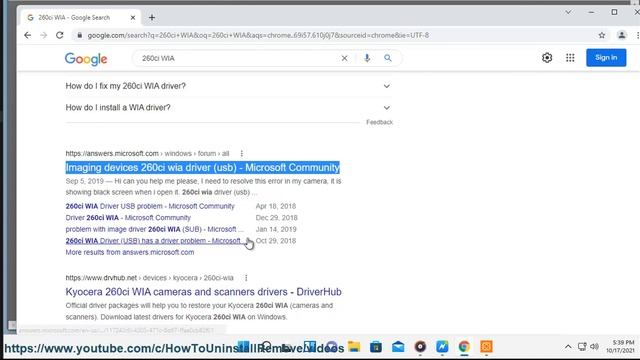Open the Chrome tab search dropdown arrow
Image resolution: width=640 pixels, height=360 pixels.
(568, 12)
